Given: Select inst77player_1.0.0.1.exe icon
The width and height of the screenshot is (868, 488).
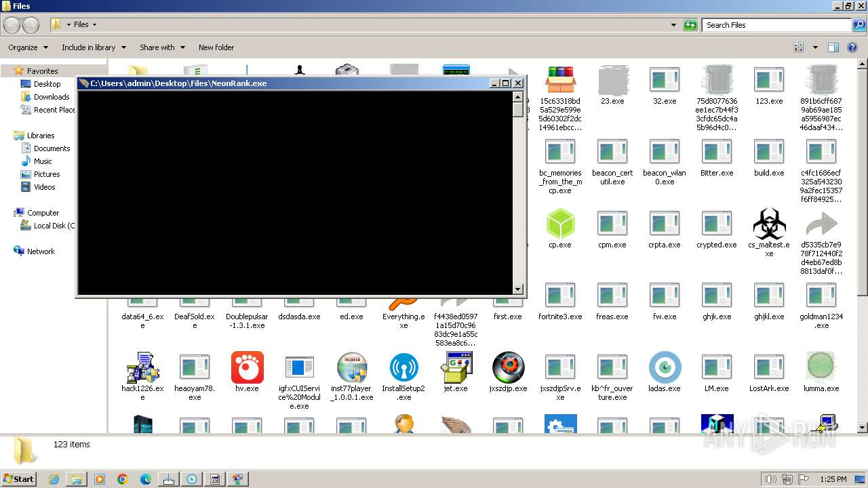Looking at the screenshot, I should coord(351,367).
